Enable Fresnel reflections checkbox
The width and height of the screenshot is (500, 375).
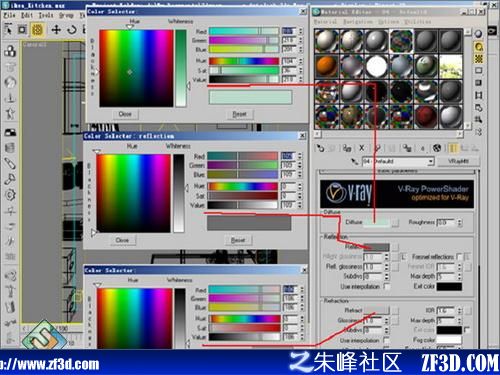pyautogui.click(x=460, y=257)
